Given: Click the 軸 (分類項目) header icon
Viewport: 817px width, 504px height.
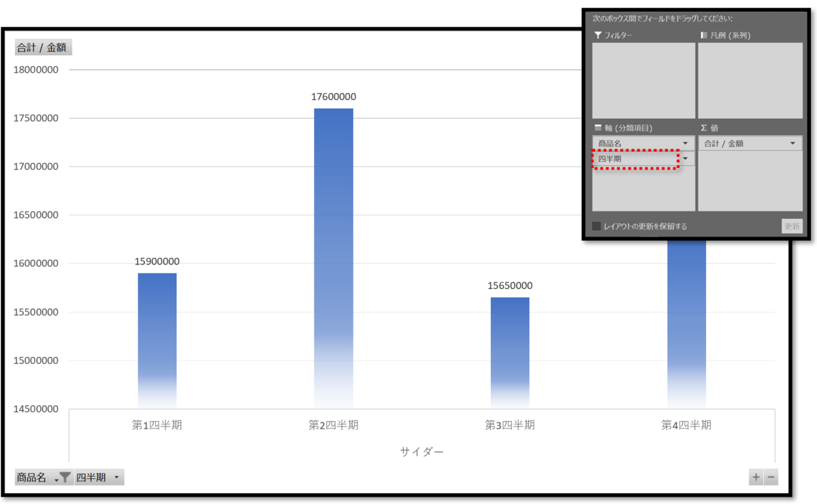Looking at the screenshot, I should pos(598,127).
